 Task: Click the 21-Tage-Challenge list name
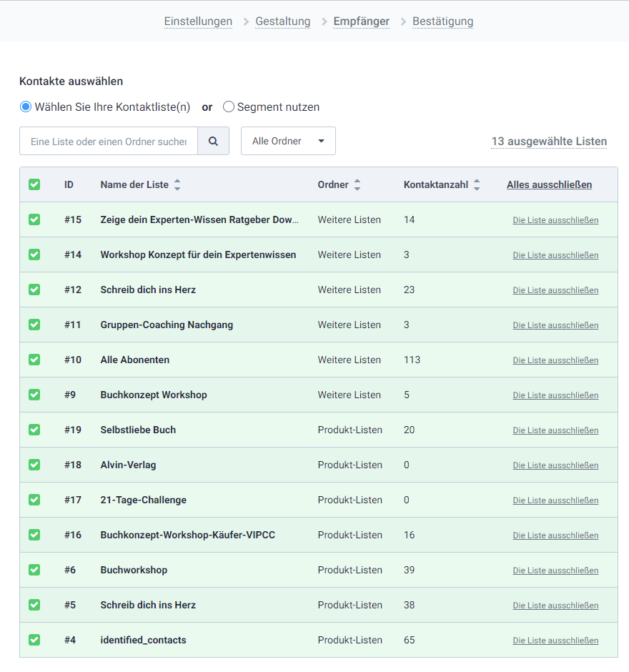pyautogui.click(x=143, y=500)
